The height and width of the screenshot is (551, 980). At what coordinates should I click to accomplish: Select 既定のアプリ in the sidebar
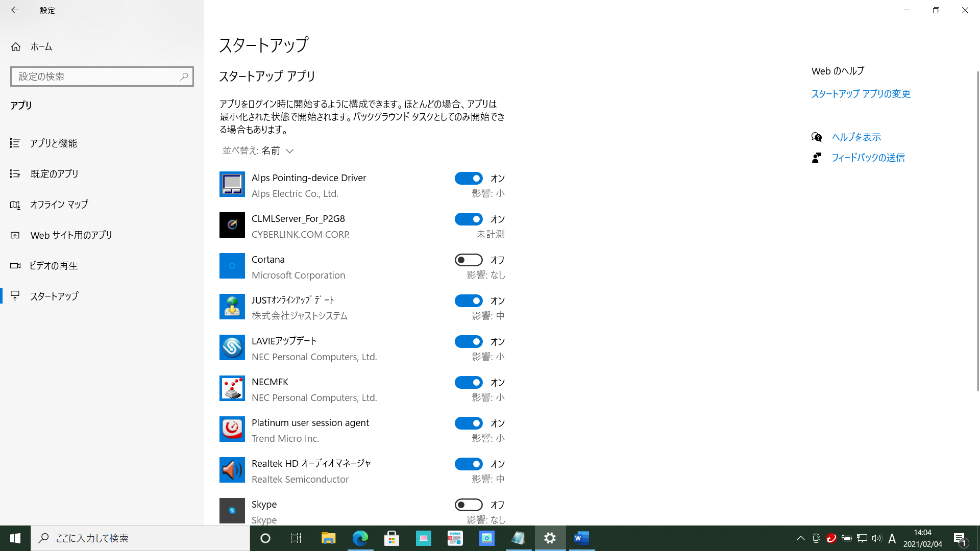click(54, 174)
